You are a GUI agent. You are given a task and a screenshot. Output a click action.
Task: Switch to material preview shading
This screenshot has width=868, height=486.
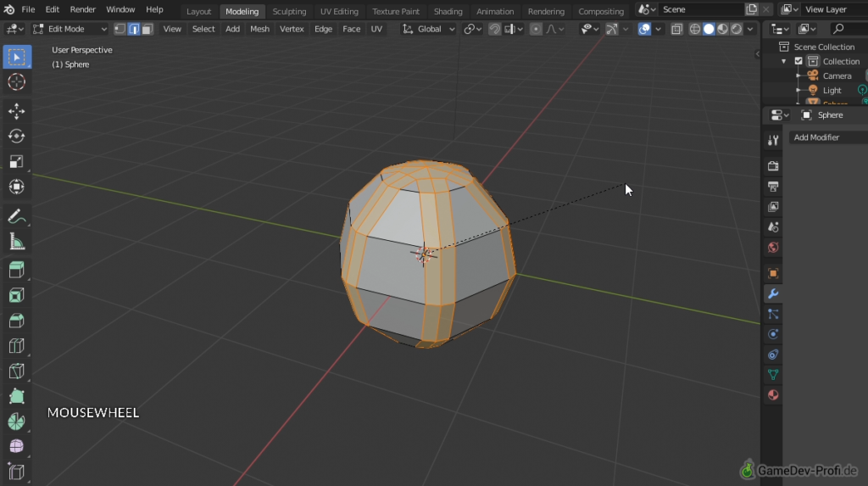click(722, 29)
